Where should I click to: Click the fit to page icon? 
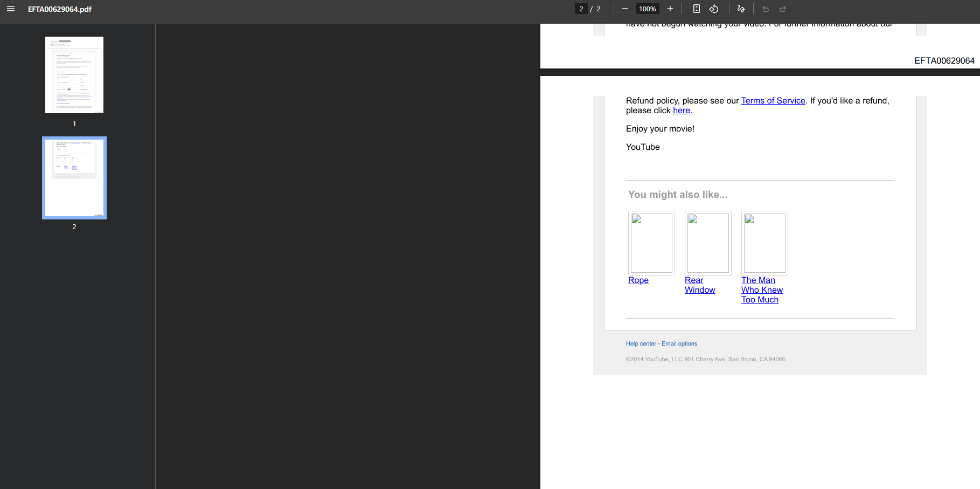click(697, 9)
